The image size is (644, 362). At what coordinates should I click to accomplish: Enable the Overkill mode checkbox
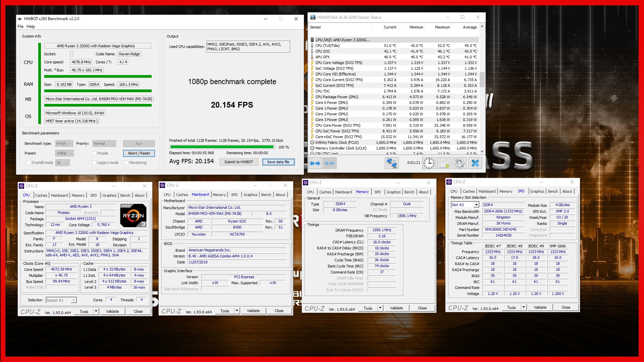28,163
